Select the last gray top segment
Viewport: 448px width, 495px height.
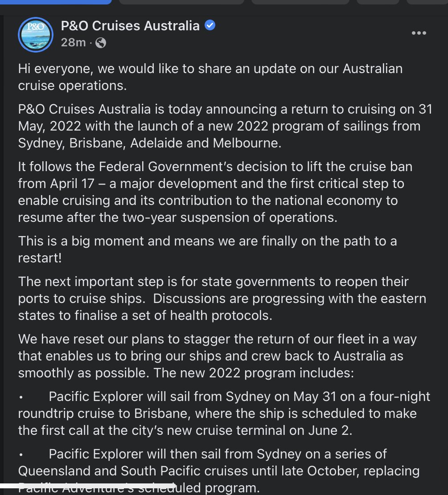tap(427, 2)
